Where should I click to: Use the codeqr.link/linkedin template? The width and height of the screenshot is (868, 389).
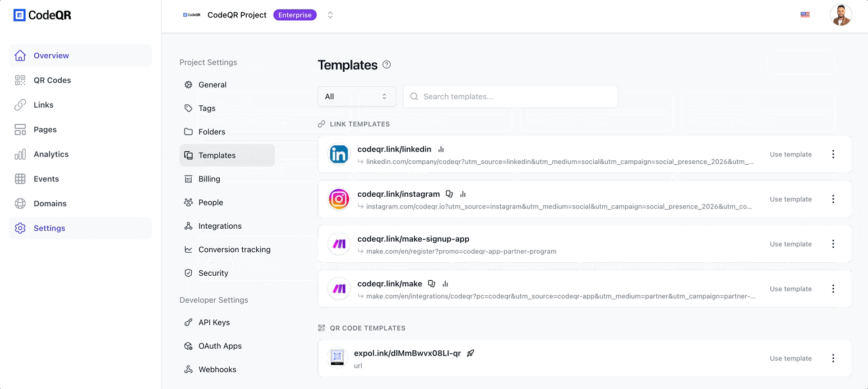[791, 154]
